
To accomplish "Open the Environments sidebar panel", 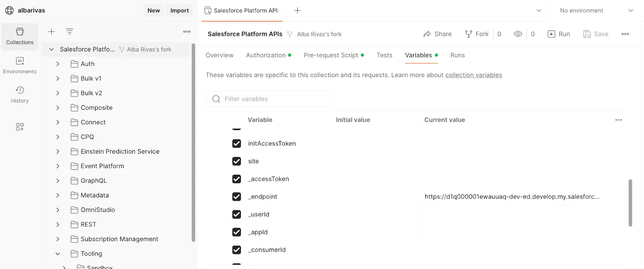I will [x=20, y=66].
